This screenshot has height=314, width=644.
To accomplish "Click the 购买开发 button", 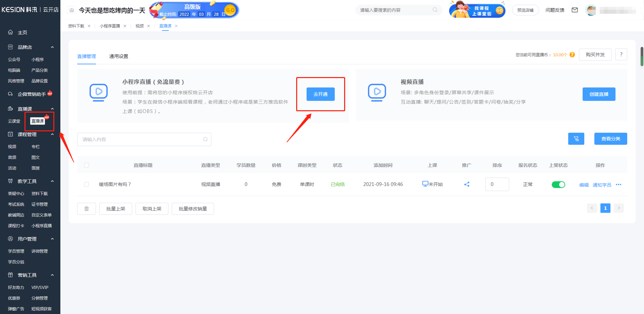I will point(595,54).
